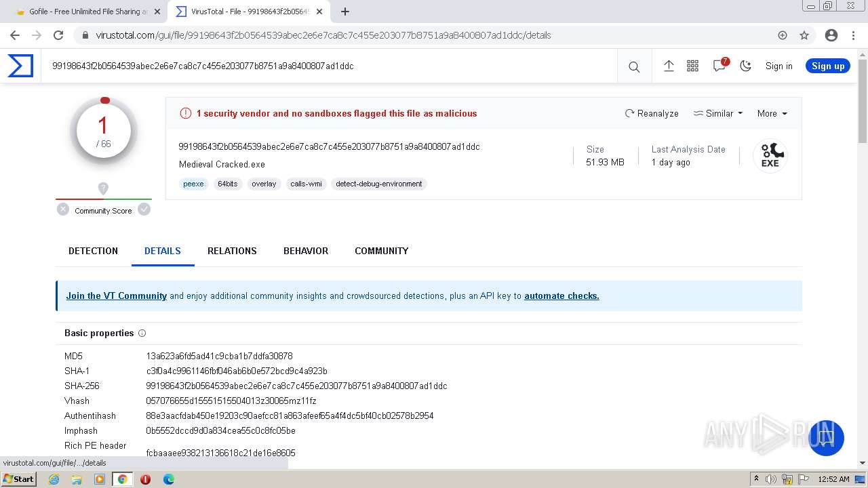Image resolution: width=868 pixels, height=488 pixels.
Task: Switch to the DETECTION tab
Action: 93,251
